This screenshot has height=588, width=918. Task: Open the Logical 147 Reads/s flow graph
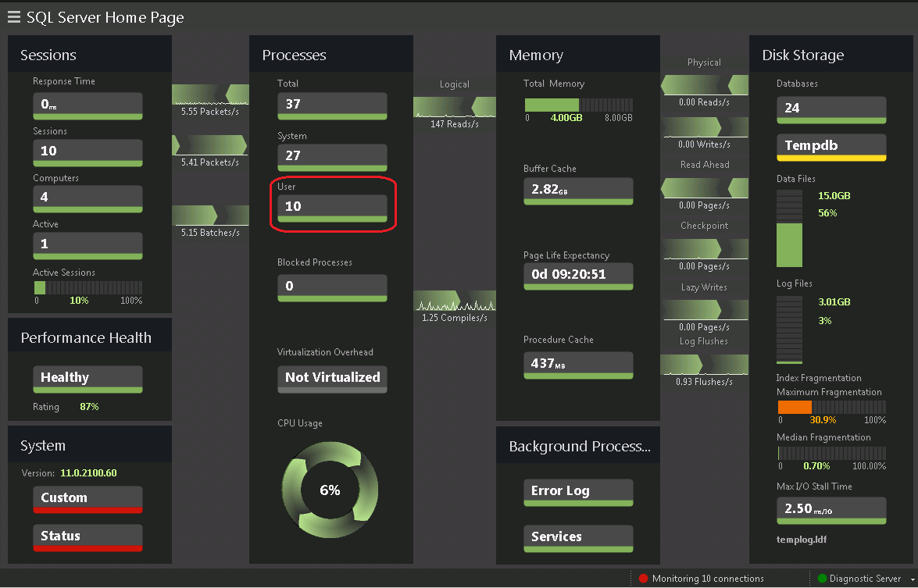455,107
